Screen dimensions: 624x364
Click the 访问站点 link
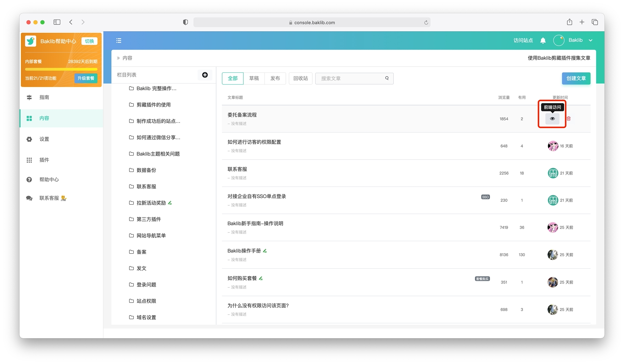point(523,40)
